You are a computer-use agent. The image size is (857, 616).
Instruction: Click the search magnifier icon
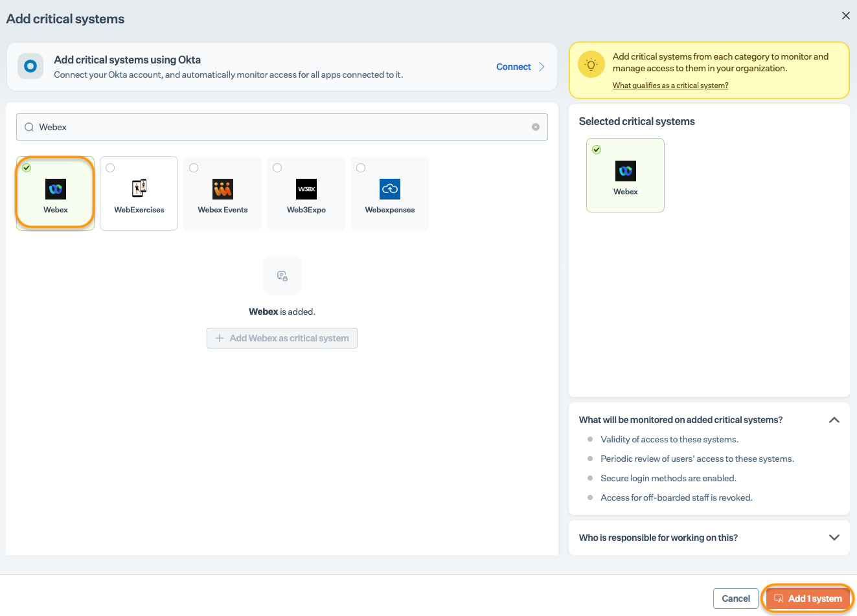pyautogui.click(x=29, y=127)
